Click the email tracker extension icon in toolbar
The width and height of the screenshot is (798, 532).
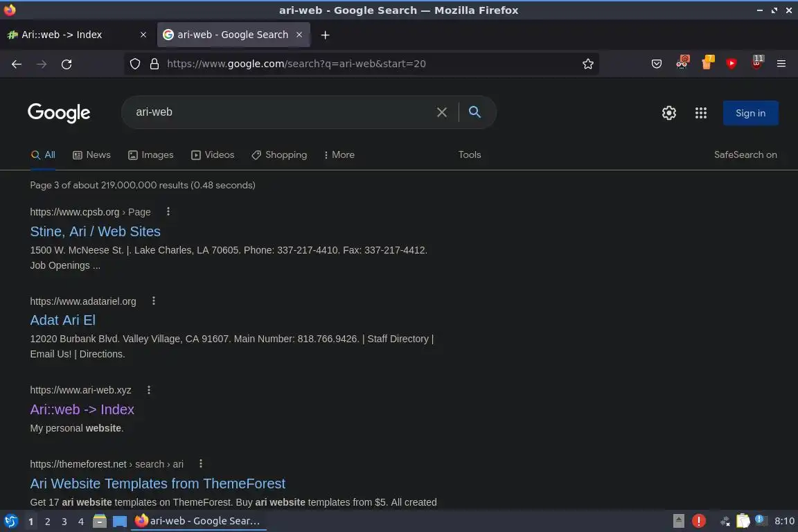[x=682, y=62]
